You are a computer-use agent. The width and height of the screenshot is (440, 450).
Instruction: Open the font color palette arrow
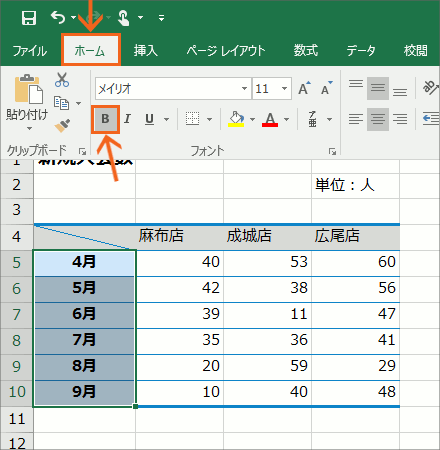click(x=286, y=119)
